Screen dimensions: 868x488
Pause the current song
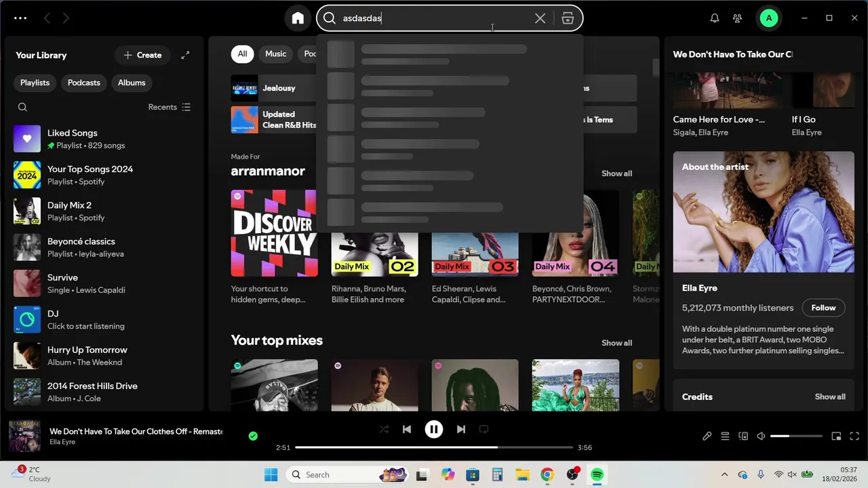point(434,429)
